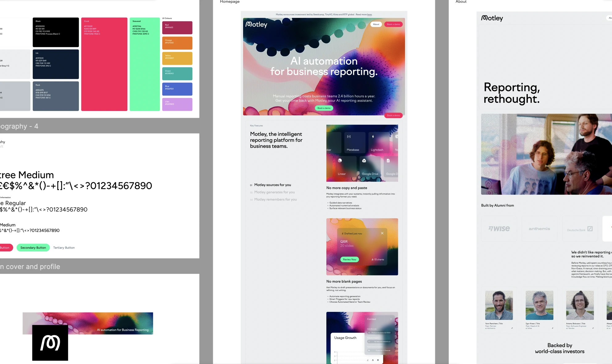The width and height of the screenshot is (612, 364).
Task: Click the 'here' link in announcement bar
Action: pyautogui.click(x=370, y=14)
